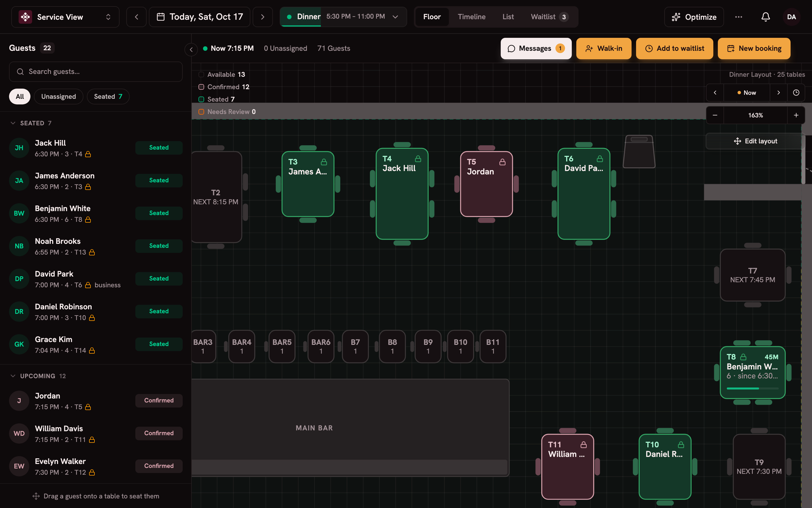Click lock icon beside Jack Hill's T4
Viewport: 812px width, 508px height.
[88, 154]
